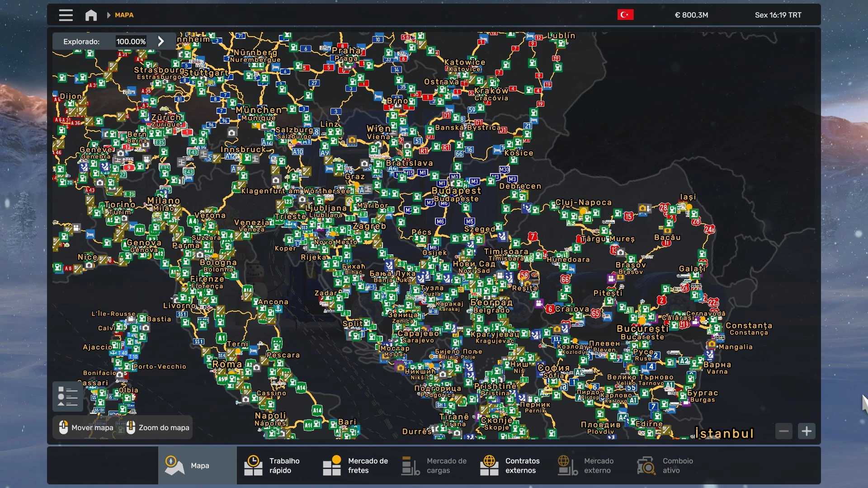868x488 pixels.
Task: Click the Mover mapa mouse hint
Action: 86,427
